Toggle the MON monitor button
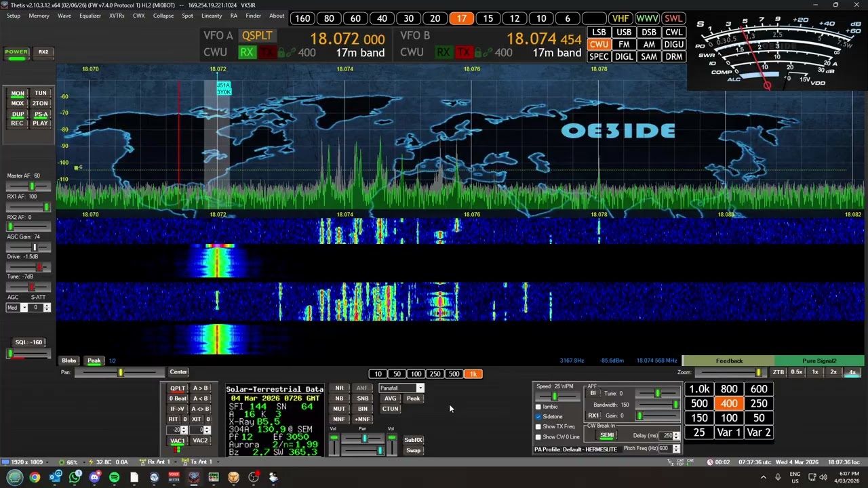868x488 pixels. 18,94
